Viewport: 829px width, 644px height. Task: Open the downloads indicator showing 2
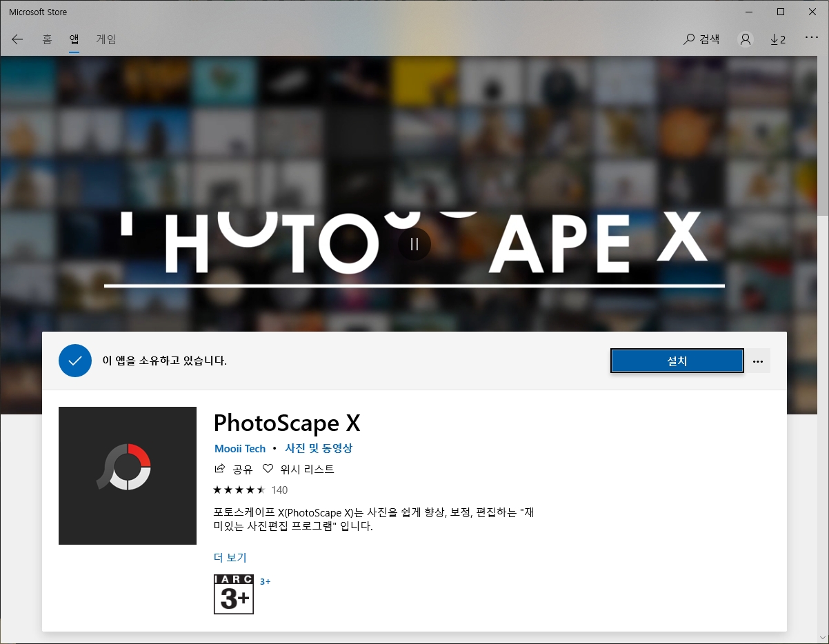(778, 39)
